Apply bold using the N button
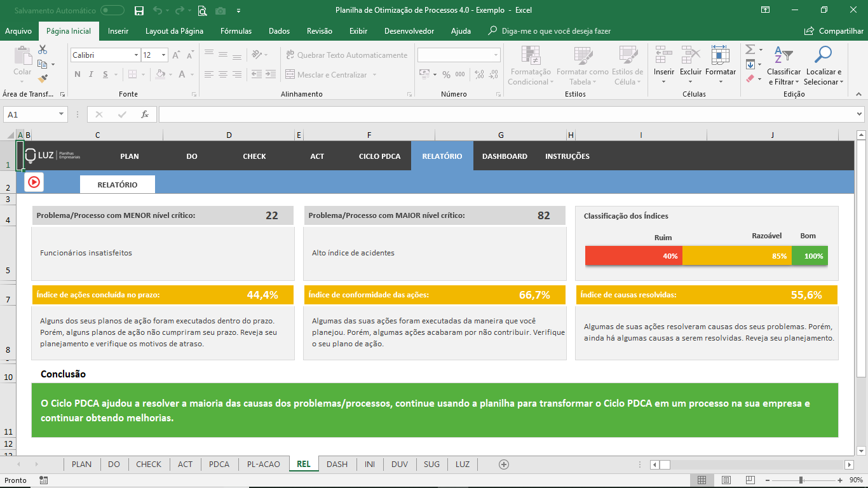Screen dimensions: 868x488 coord(78,74)
